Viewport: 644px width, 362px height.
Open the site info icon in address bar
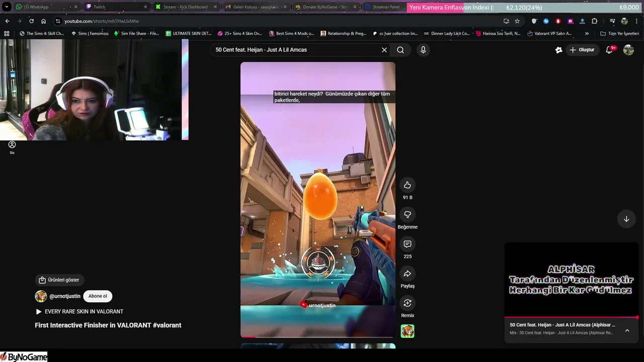(58, 21)
